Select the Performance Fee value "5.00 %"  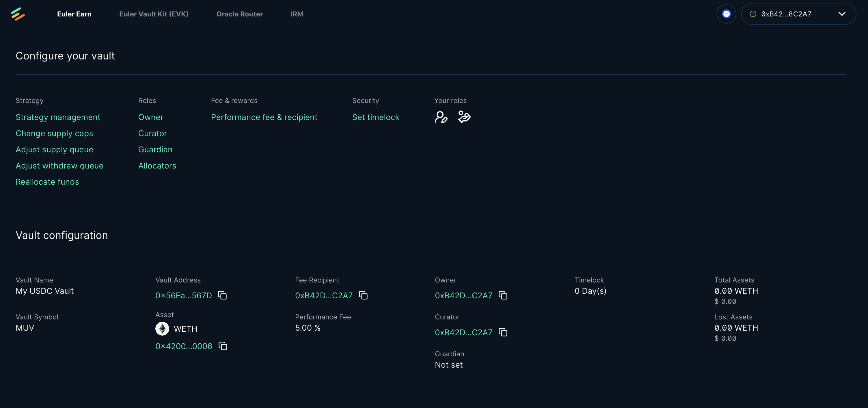[x=308, y=328]
